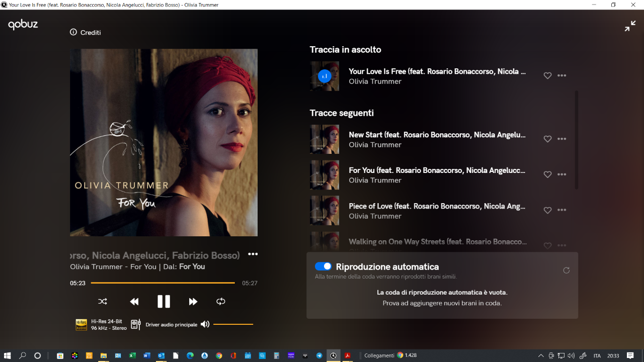The width and height of the screenshot is (644, 362).
Task: Expand options for Piece of Love track
Action: click(562, 210)
